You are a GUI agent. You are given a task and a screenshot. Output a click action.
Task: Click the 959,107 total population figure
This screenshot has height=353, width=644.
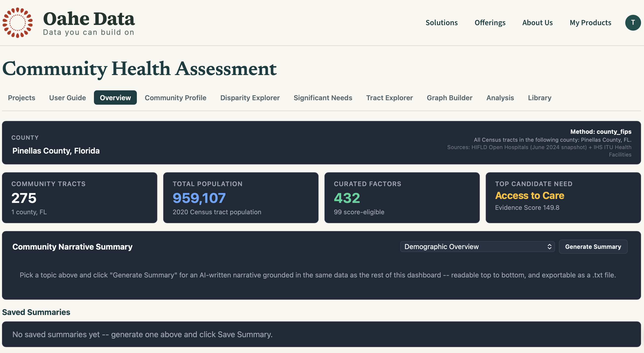pyautogui.click(x=199, y=198)
